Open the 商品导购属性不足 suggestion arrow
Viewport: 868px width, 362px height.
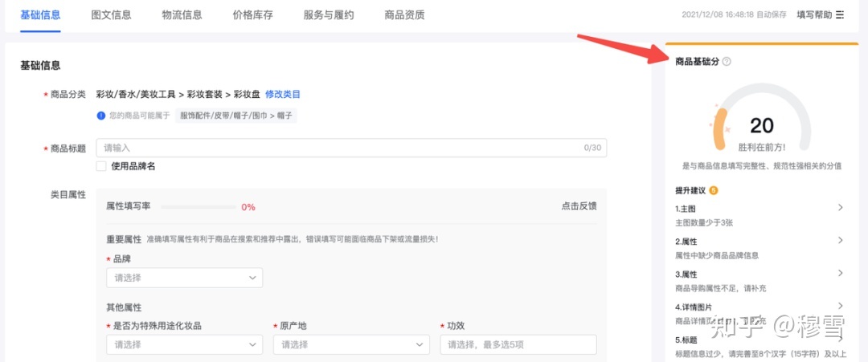(x=840, y=274)
